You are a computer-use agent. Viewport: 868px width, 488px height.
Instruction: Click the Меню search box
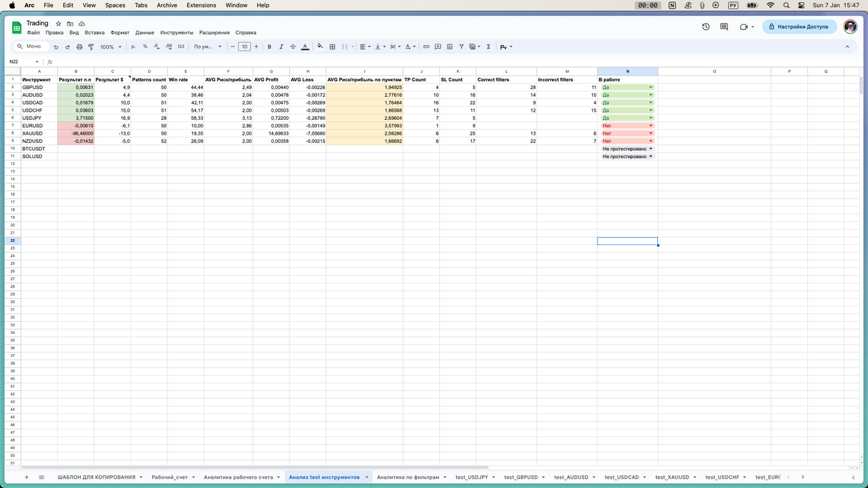[32, 47]
